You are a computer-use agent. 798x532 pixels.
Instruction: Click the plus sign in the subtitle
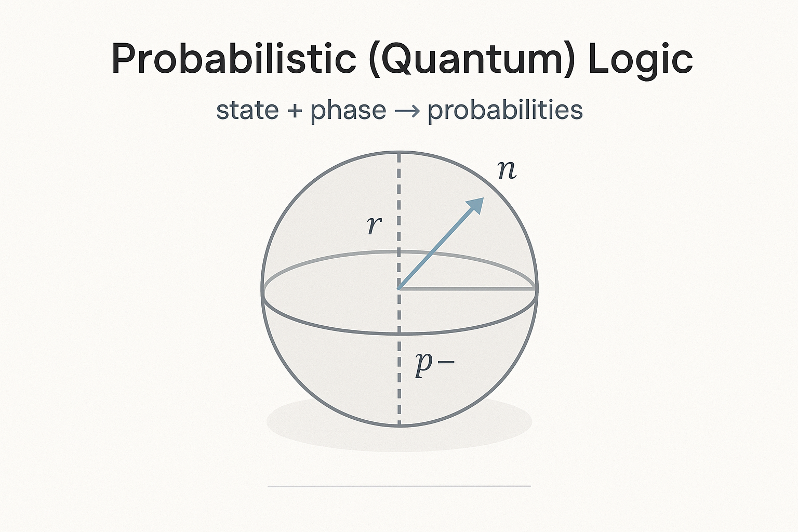[x=295, y=111]
